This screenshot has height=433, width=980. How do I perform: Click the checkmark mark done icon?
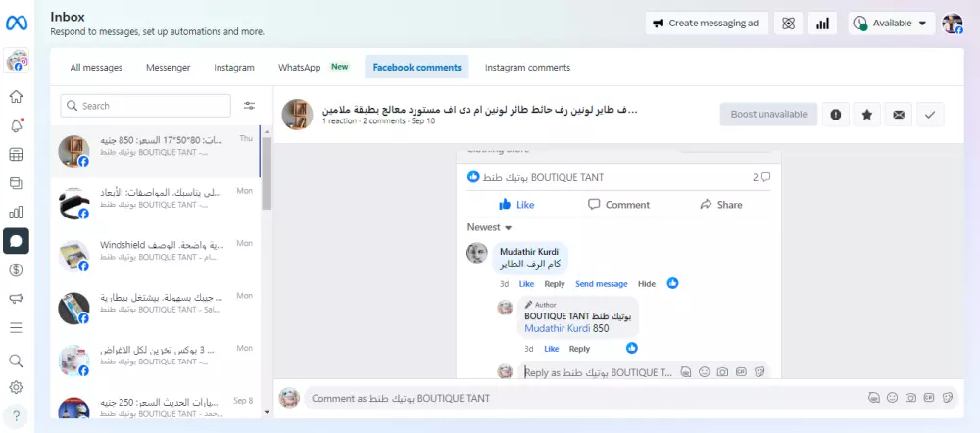point(930,115)
